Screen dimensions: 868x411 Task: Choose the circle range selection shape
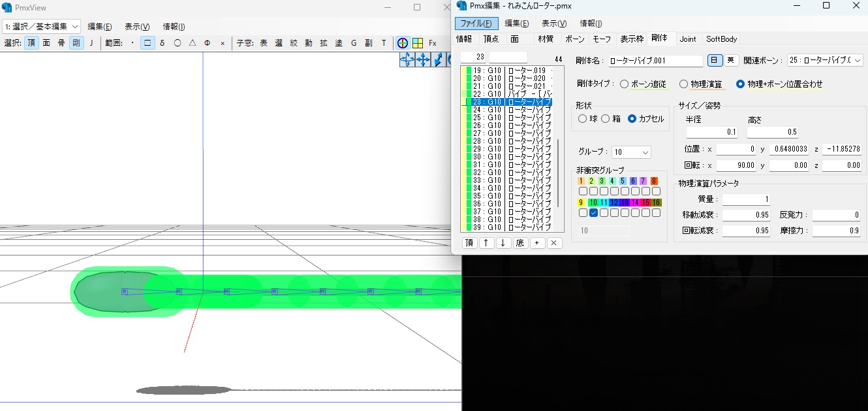[177, 43]
